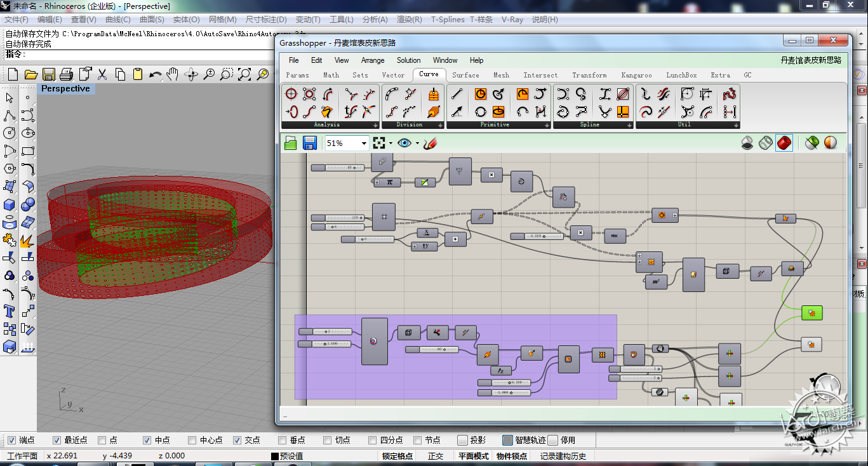Select Polyline tool in Rhino sidebar

click(10, 116)
